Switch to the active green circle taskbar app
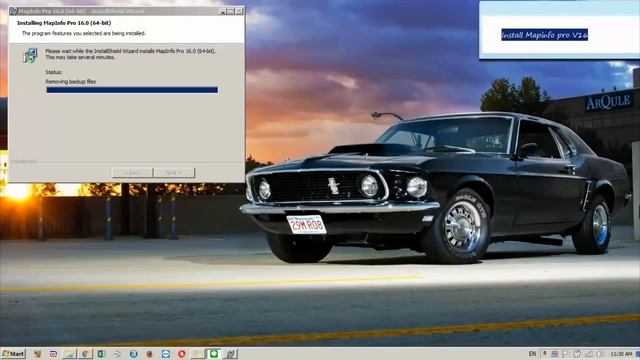This screenshot has height=360, width=640. (x=213, y=354)
